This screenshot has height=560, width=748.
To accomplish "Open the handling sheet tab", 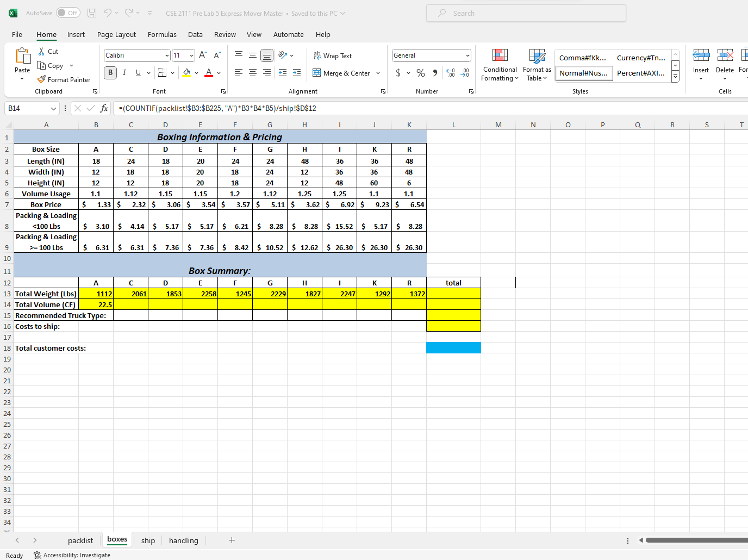I will pos(184,540).
